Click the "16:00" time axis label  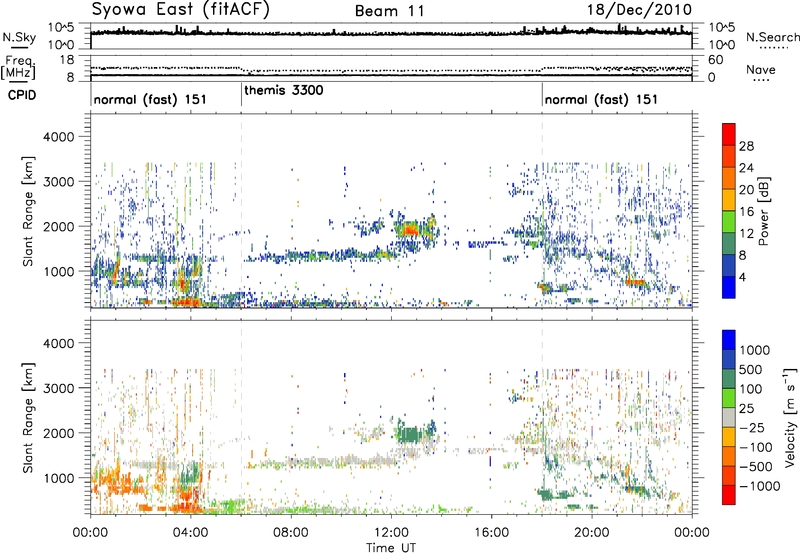click(x=491, y=533)
